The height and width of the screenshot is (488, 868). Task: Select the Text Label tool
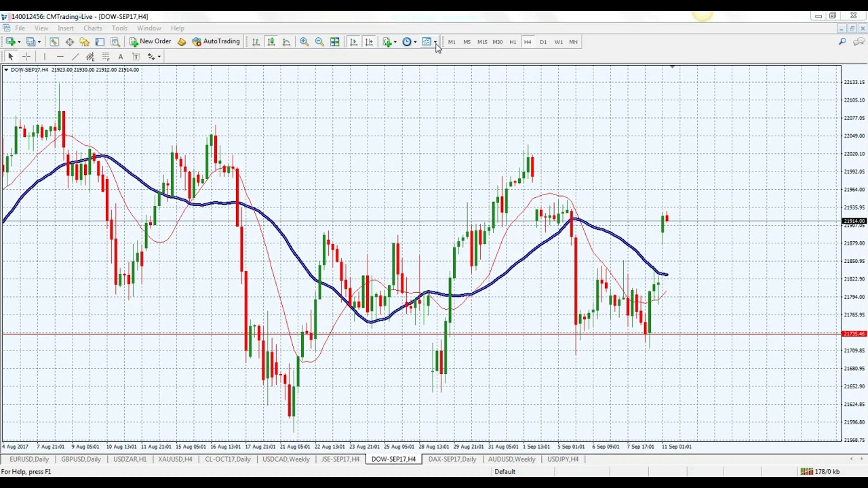pos(136,57)
